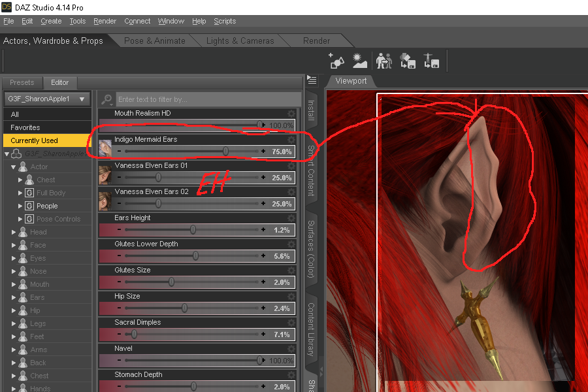588x392 pixels.
Task: Open gear settings for Ears Height
Action: click(x=291, y=218)
